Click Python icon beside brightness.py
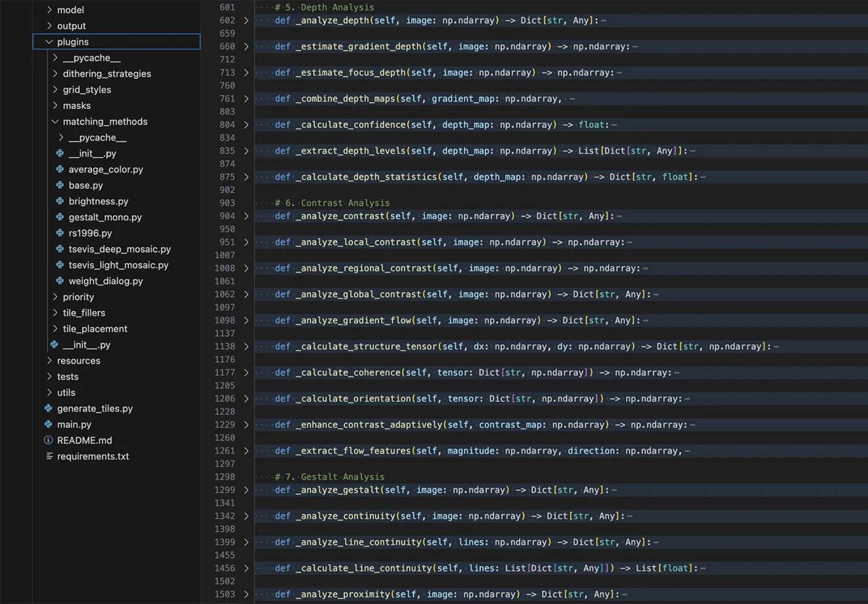868x604 pixels. click(x=60, y=201)
